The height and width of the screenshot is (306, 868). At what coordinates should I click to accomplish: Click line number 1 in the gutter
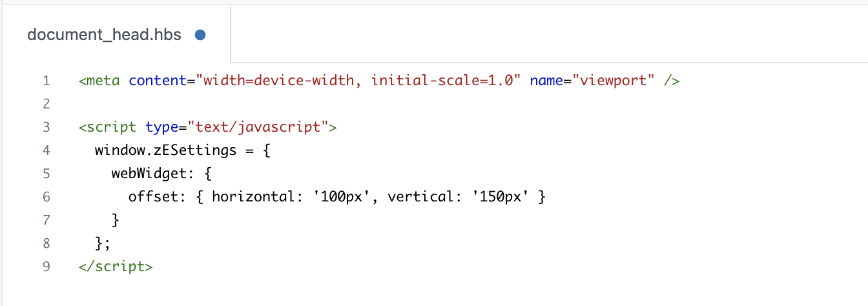point(46,81)
